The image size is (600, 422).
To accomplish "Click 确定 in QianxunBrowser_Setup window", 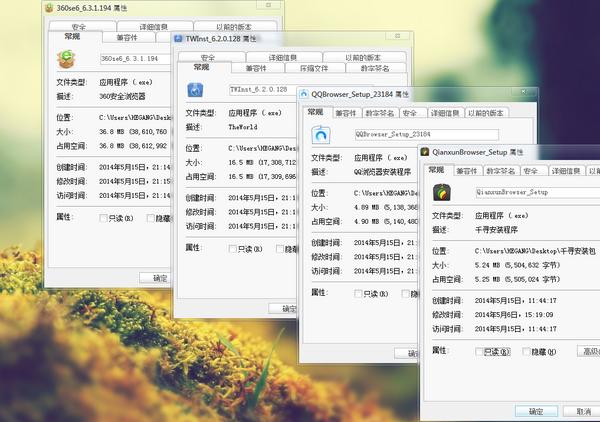I will [536, 411].
